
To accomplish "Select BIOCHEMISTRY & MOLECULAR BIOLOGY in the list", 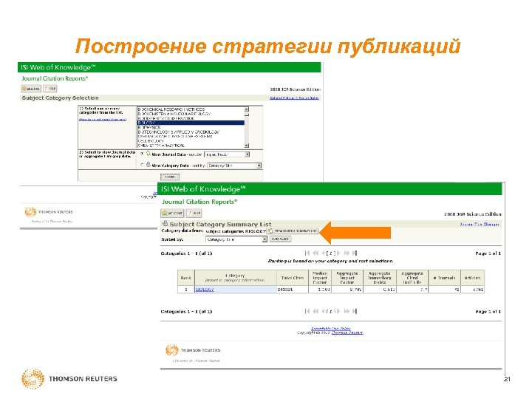I will 191,114.
